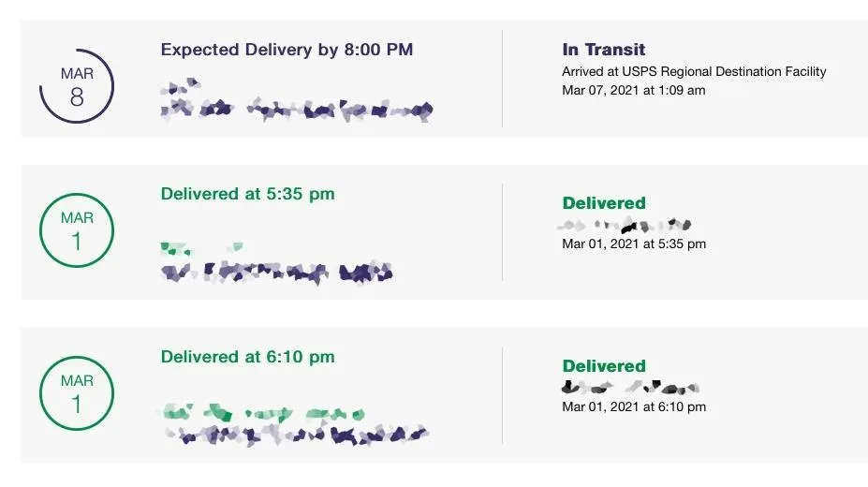Click the MAR 8 date circle icon
Viewport: 868px width, 487px height.
[77, 86]
